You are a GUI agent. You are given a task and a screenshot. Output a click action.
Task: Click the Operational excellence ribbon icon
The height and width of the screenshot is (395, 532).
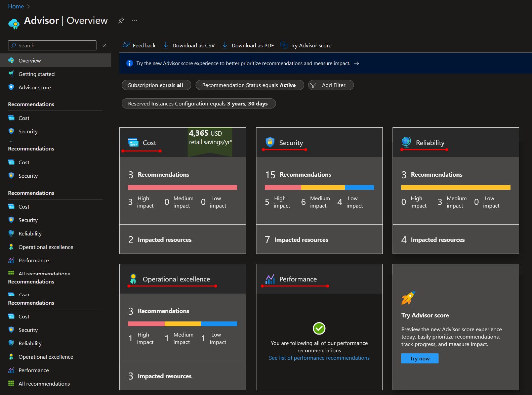(133, 279)
